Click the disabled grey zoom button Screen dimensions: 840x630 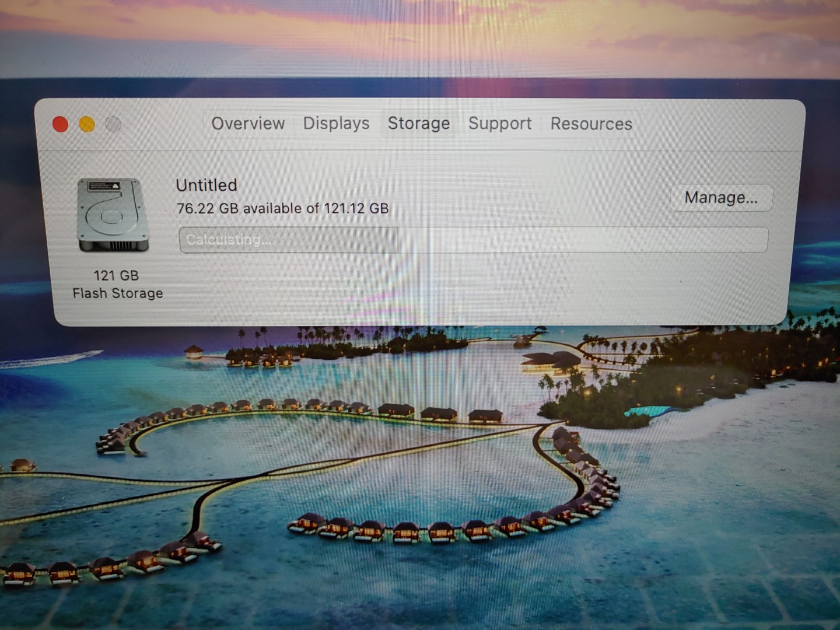point(113,124)
